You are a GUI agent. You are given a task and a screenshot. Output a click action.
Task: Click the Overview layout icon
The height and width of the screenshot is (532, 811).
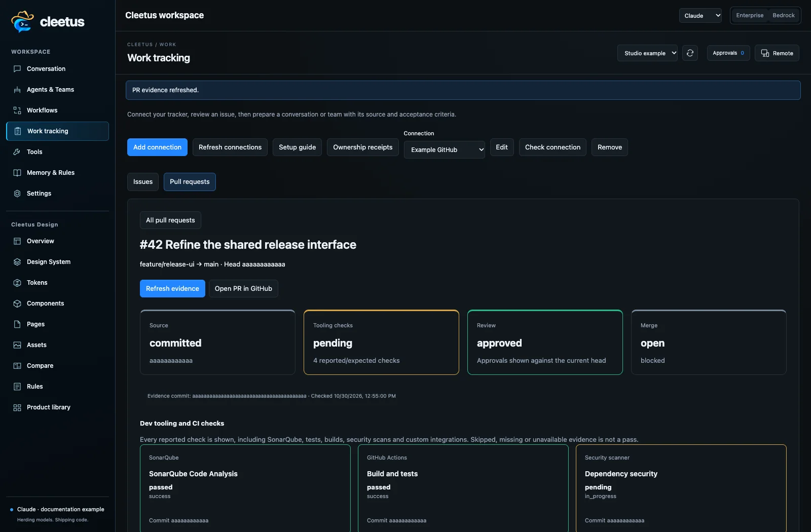point(17,241)
